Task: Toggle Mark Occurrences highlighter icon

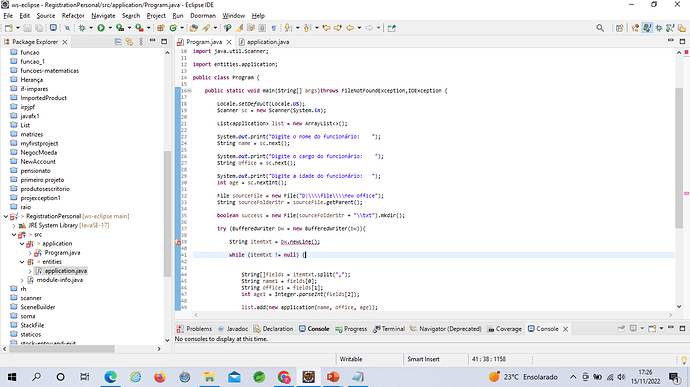Action: pos(239,28)
